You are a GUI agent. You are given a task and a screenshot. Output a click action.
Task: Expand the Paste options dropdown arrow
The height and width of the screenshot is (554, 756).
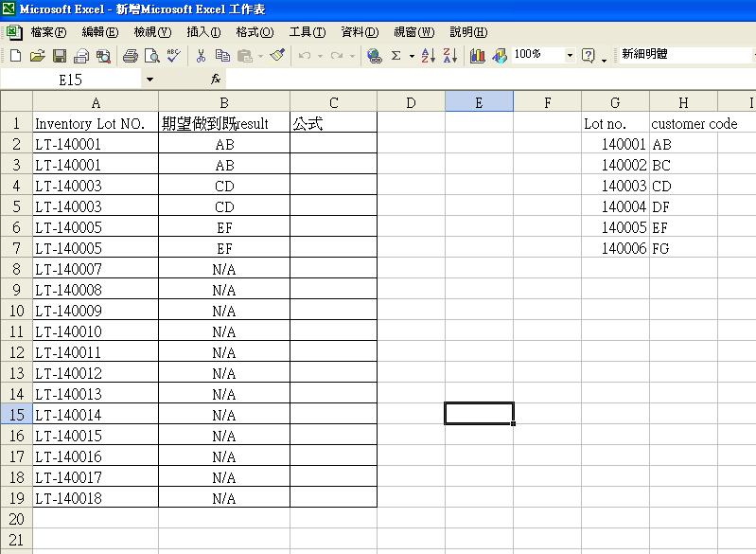pyautogui.click(x=261, y=57)
